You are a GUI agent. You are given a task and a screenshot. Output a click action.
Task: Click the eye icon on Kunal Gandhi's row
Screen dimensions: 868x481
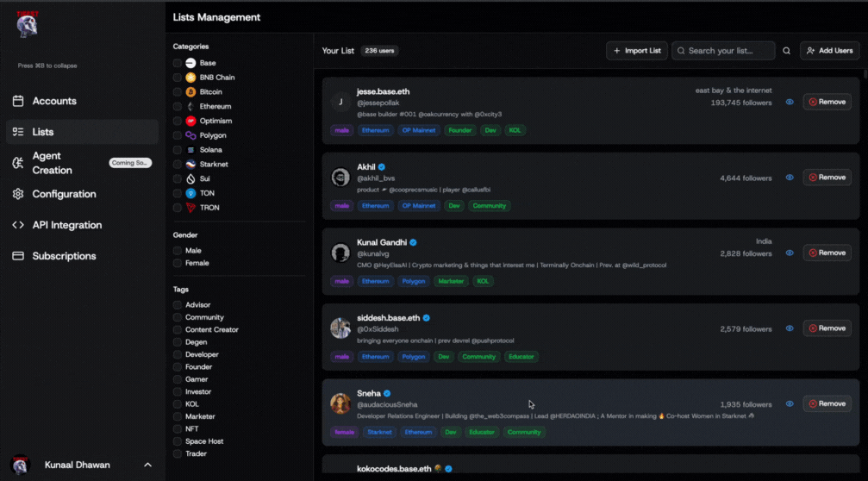point(790,253)
